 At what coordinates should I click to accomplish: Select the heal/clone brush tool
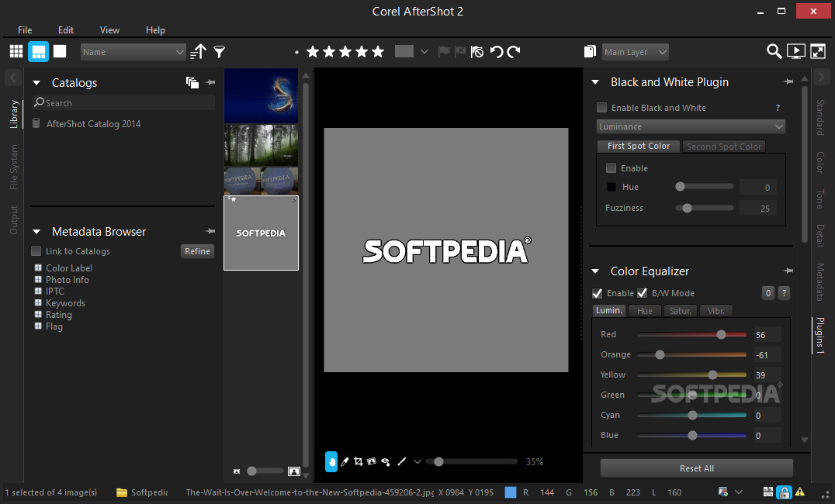point(402,461)
